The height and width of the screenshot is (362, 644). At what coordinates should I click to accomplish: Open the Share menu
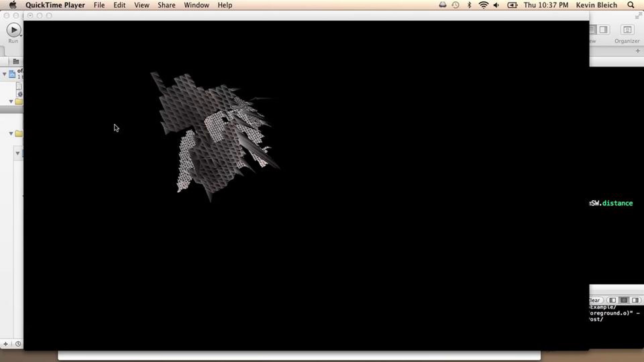(166, 5)
